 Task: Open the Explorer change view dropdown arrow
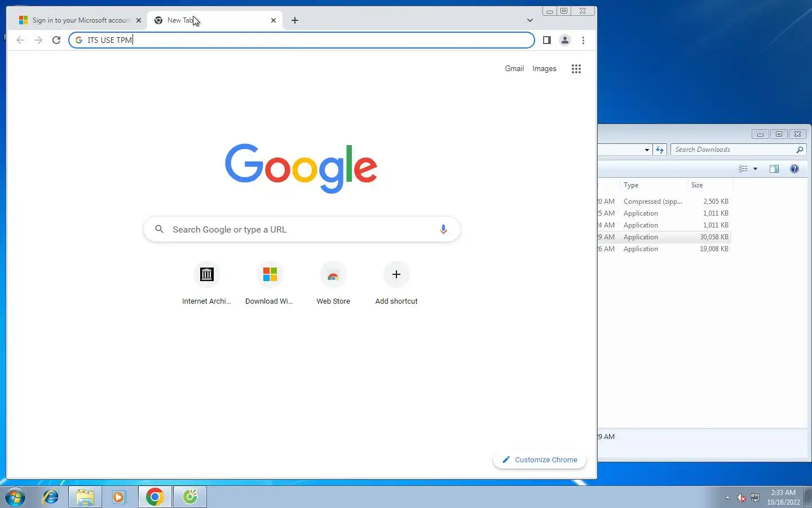[755, 169]
